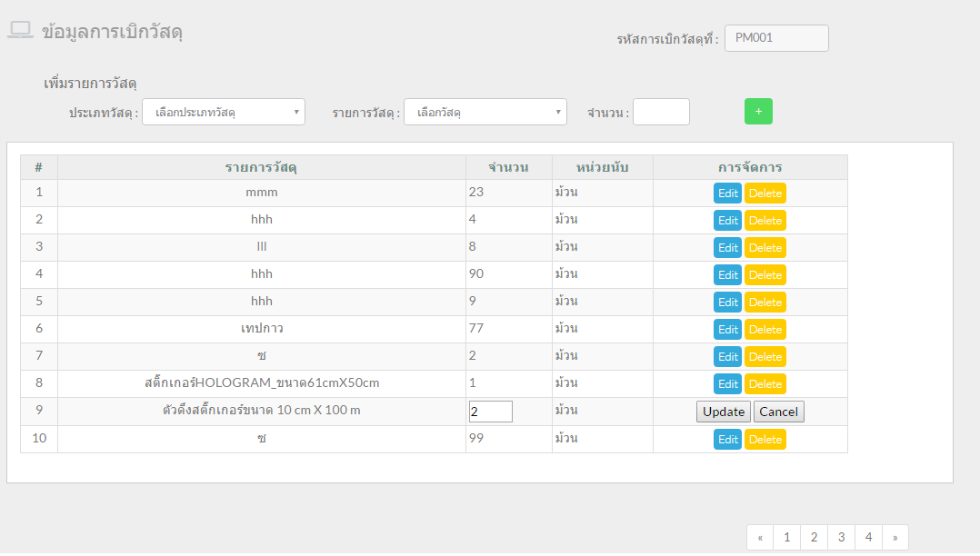Click the quantity textbox in row 9
Viewport: 980px width, 556px height.
coord(490,412)
